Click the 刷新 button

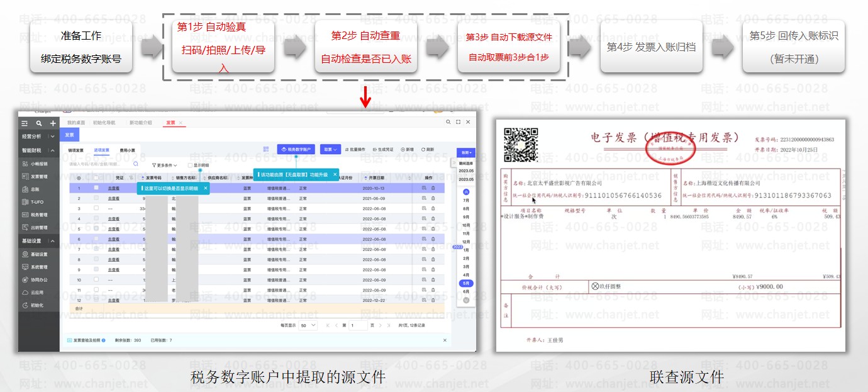point(427,150)
